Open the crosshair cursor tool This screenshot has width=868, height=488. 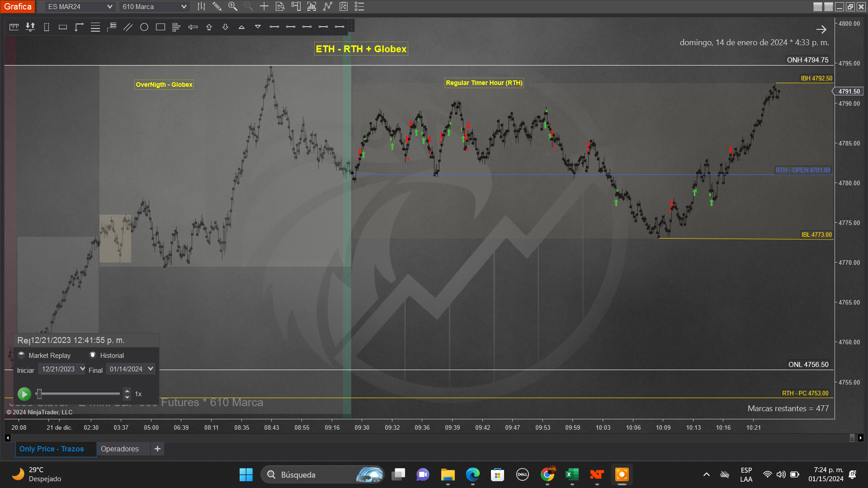[264, 6]
